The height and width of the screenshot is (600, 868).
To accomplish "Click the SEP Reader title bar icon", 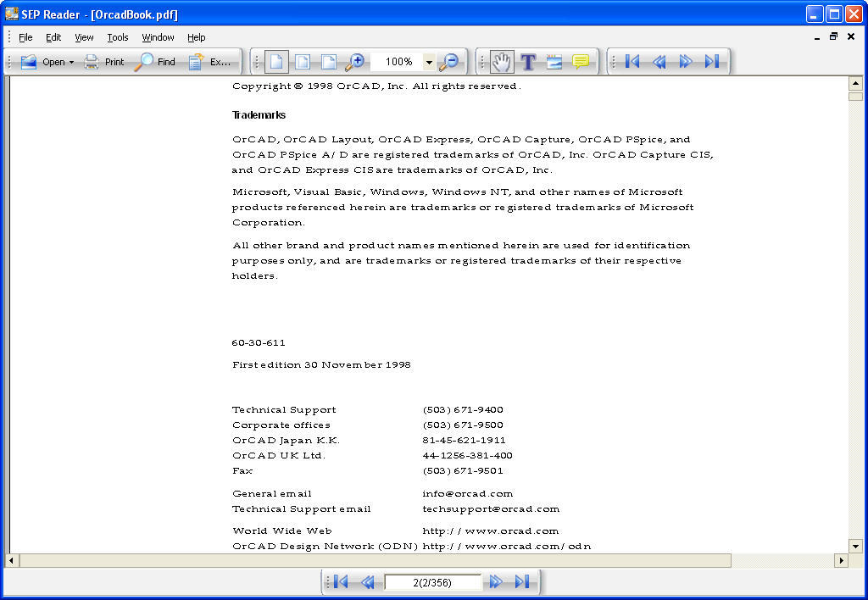I will (12, 14).
